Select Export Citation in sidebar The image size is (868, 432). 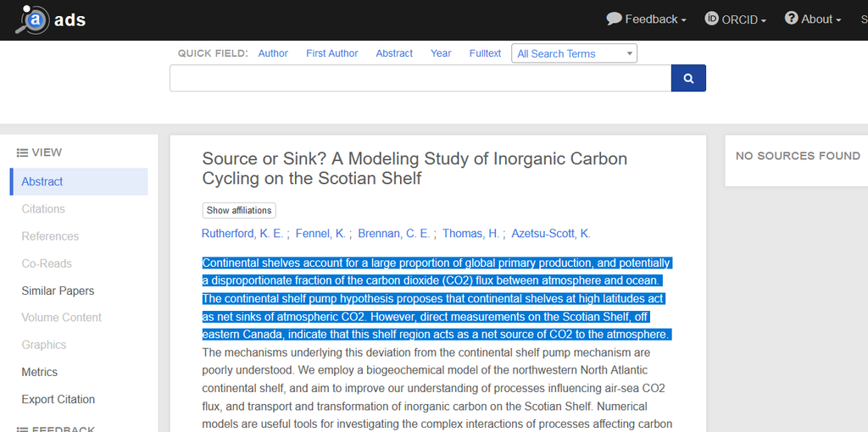(x=58, y=399)
